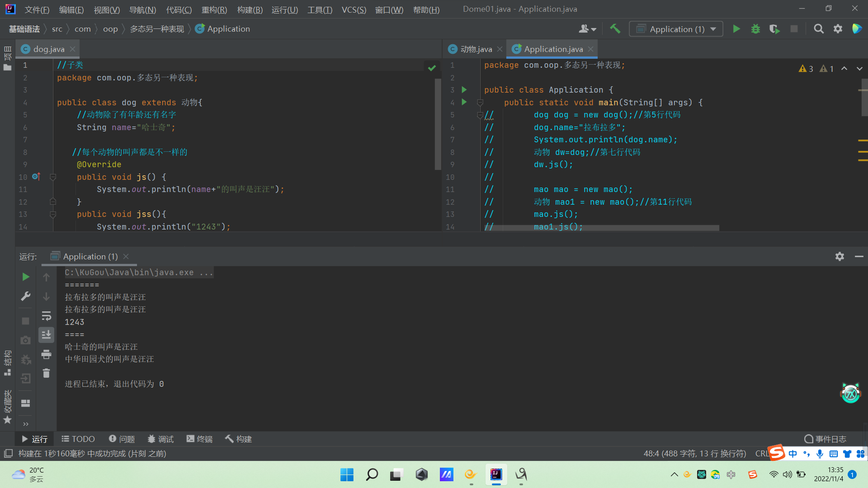This screenshot has width=868, height=488.
Task: Click the wrench icon in run panel
Action: pyautogui.click(x=26, y=296)
